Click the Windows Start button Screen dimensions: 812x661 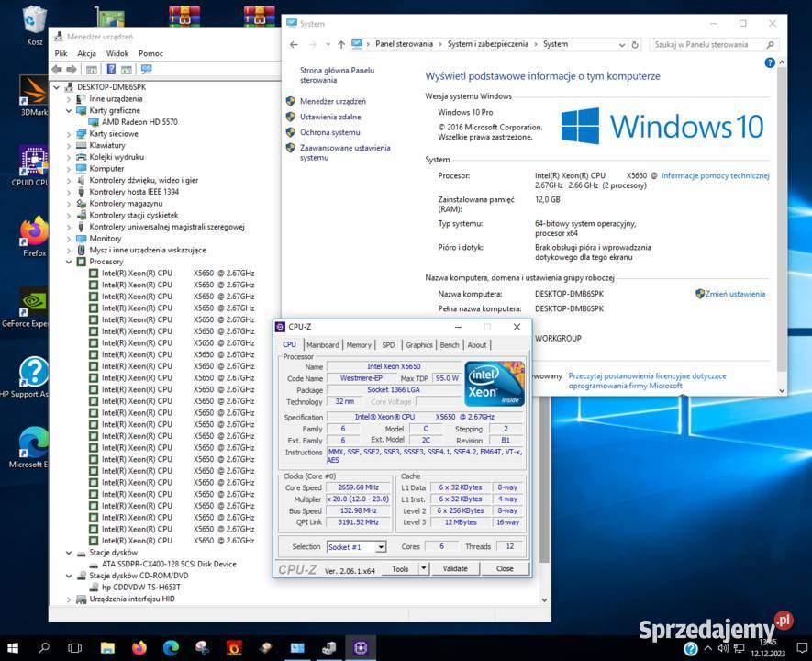13,647
